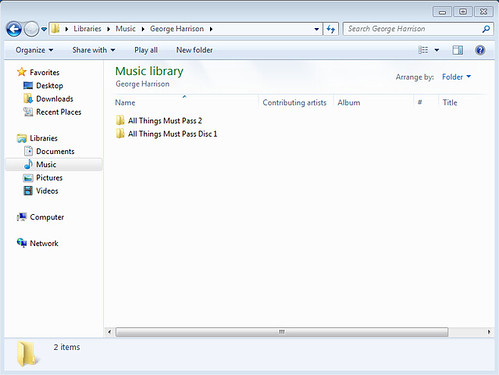Open the Organize menu

34,50
